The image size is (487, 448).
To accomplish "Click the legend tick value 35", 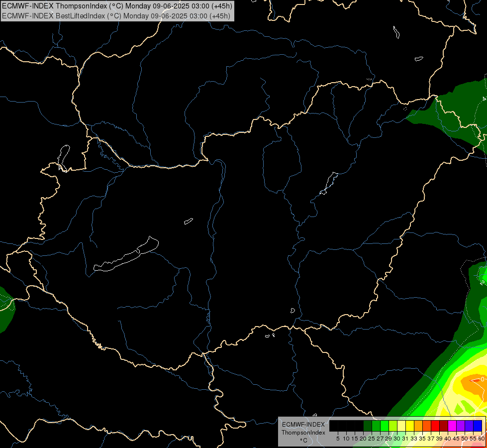I will coord(422,439).
